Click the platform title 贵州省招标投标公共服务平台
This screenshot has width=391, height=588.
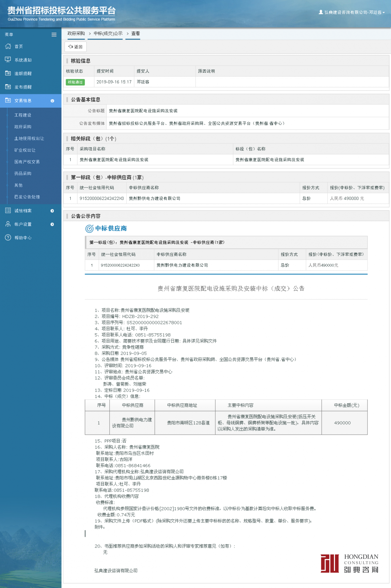(x=62, y=11)
